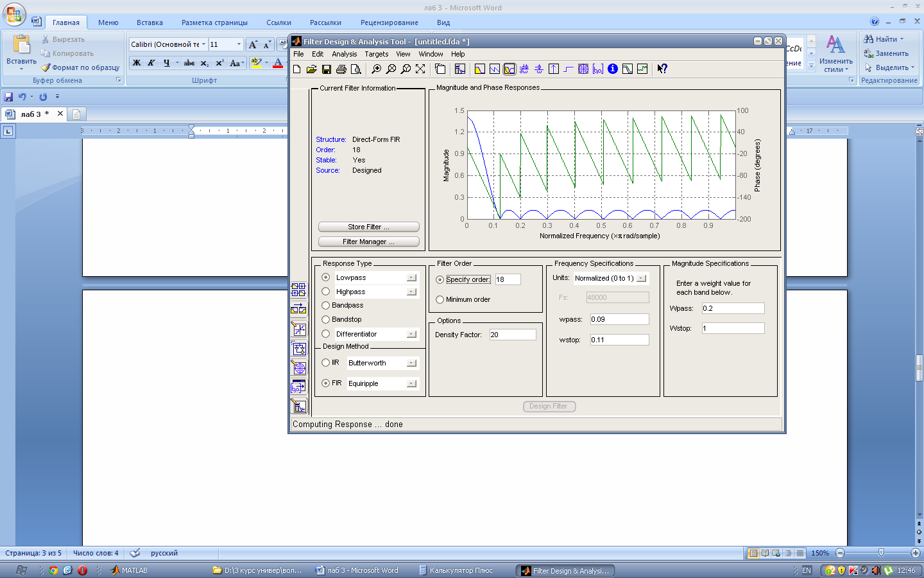Viewport: 924px width, 578px height.
Task: Click Заменить in Word ribbon
Action: (x=886, y=53)
